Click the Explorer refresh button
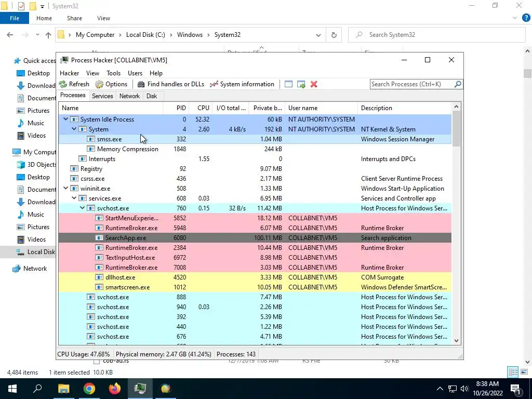This screenshot has width=532, height=399. [x=334, y=35]
